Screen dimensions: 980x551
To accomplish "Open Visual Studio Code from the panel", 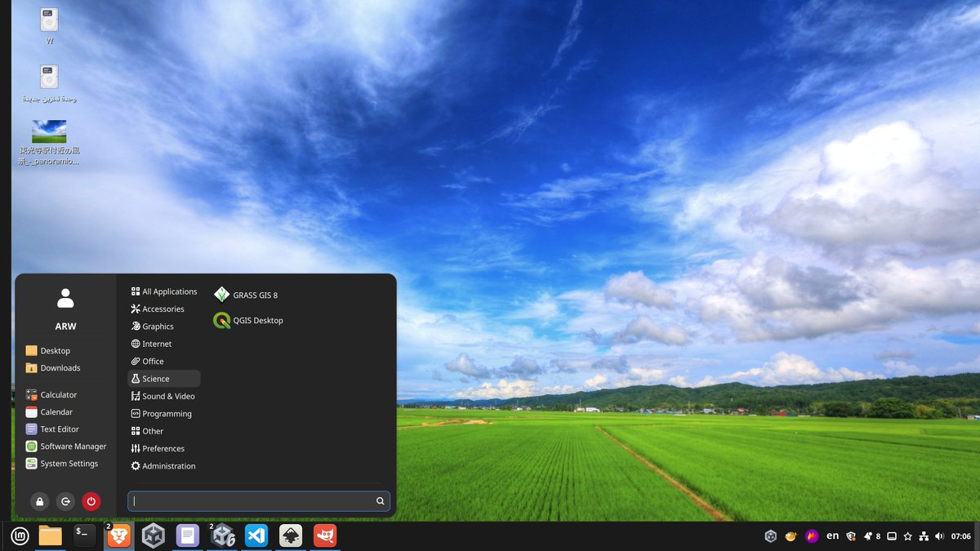I will tap(256, 536).
